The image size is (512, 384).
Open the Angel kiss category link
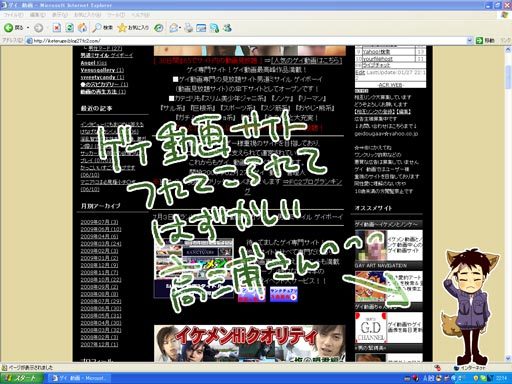pyautogui.click(x=94, y=63)
